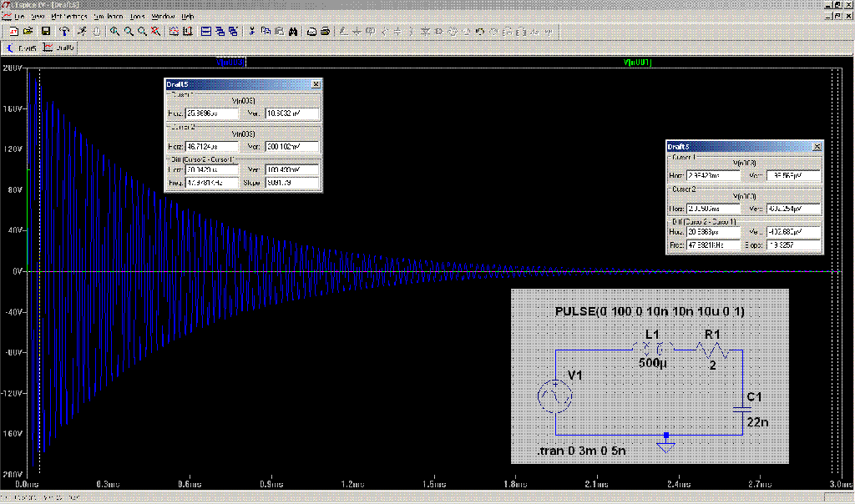Click the Zoom to Fit icon
855x504 pixels.
(x=156, y=32)
